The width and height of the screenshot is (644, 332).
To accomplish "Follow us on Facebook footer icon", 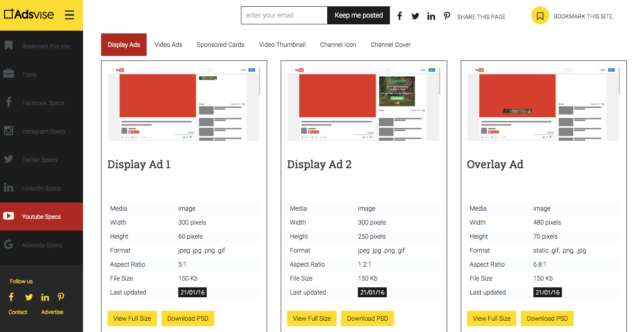I will pos(11,297).
